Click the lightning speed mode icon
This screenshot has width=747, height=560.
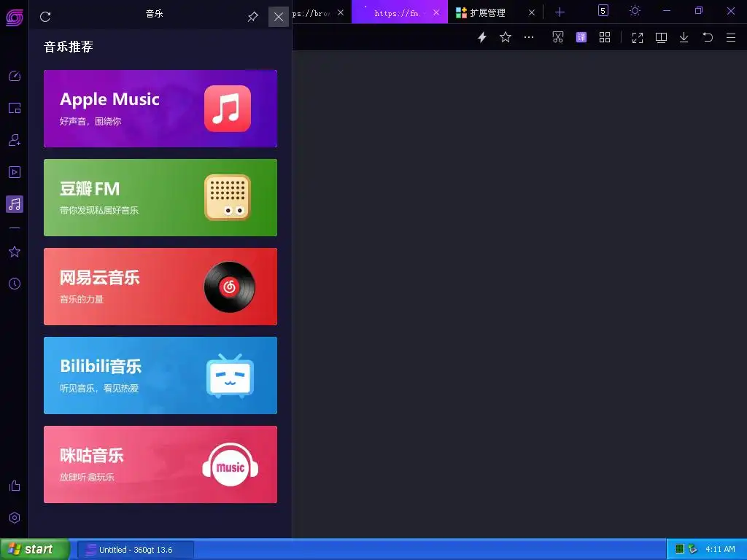click(x=482, y=37)
